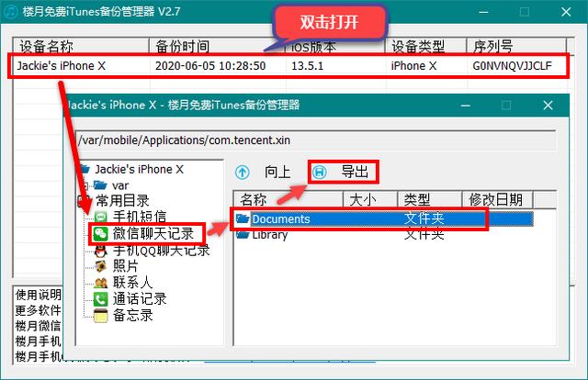Open 联系人 in the directory tree

[132, 283]
